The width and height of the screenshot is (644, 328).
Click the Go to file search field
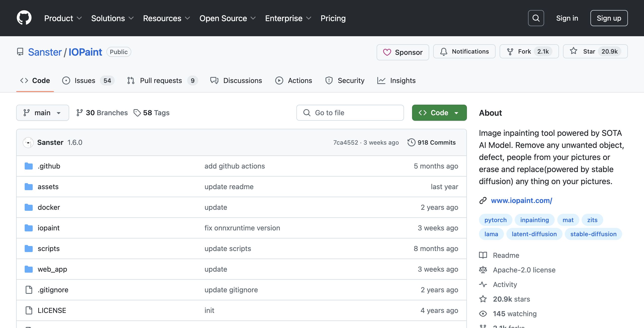(x=350, y=113)
